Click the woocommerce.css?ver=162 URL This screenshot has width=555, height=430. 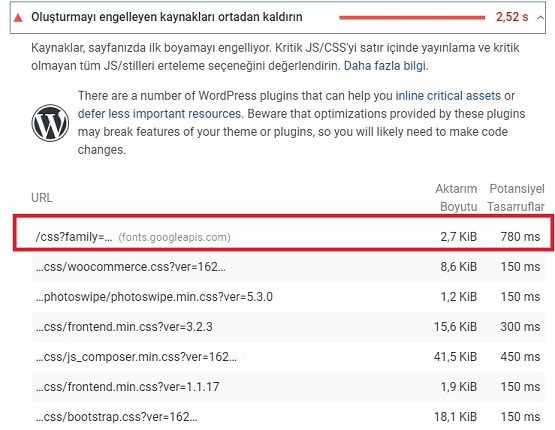click(x=131, y=266)
